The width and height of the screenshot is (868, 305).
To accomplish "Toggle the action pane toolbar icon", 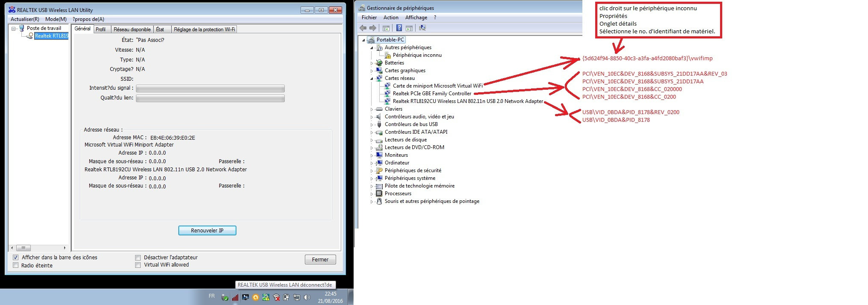I will 409,28.
